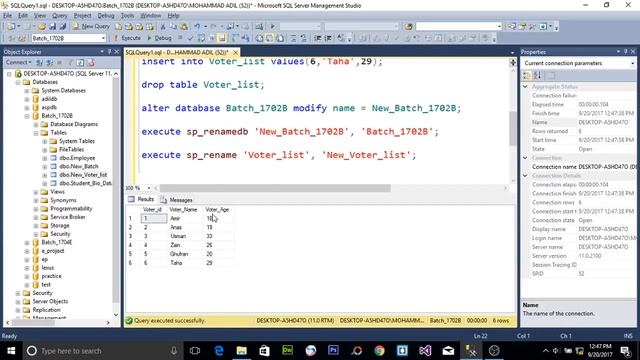This screenshot has height=360, width=640.
Task: Click the query editor horizontal scrollbar
Action: click(275, 188)
